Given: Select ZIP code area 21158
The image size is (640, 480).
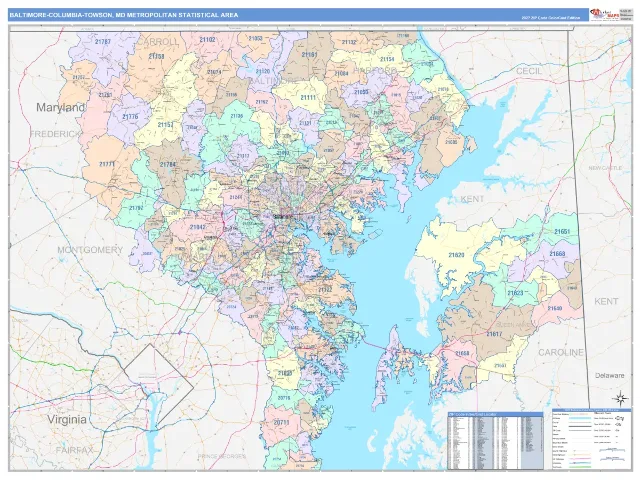Looking at the screenshot, I should point(156,56).
